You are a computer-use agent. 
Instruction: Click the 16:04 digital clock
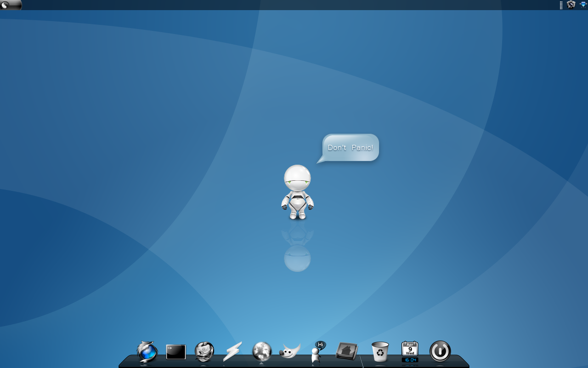point(410,360)
